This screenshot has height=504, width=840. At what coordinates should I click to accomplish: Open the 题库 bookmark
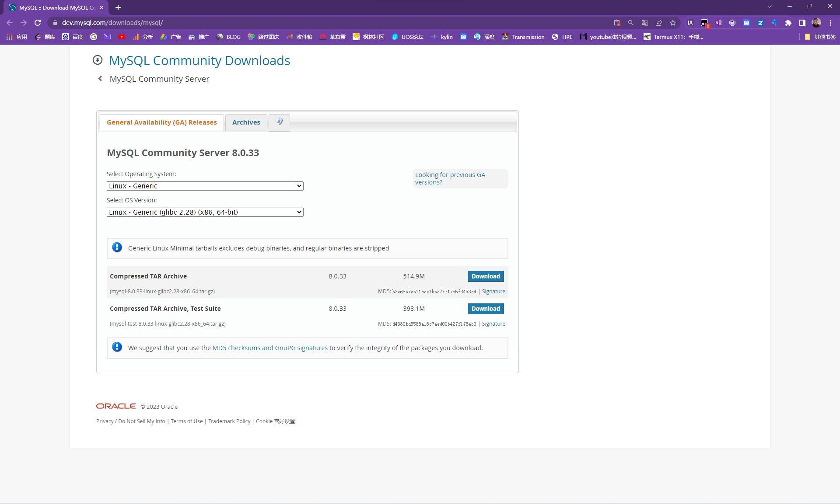pos(45,37)
